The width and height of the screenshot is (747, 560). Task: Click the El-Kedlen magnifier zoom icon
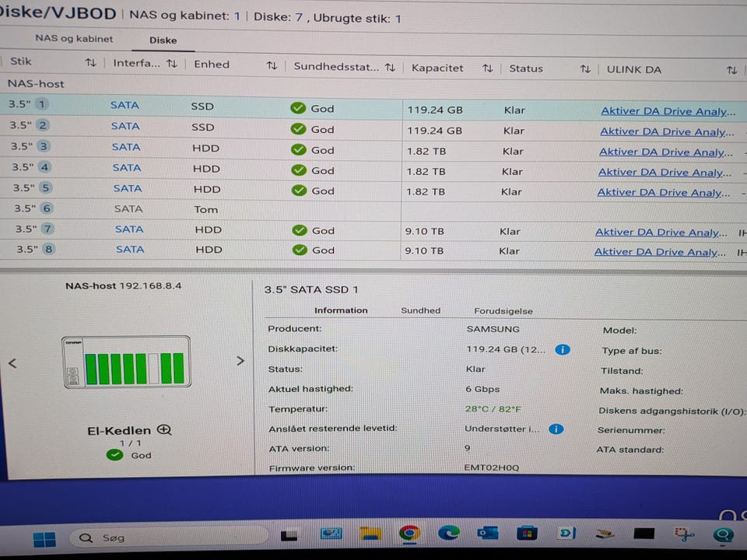click(x=164, y=430)
